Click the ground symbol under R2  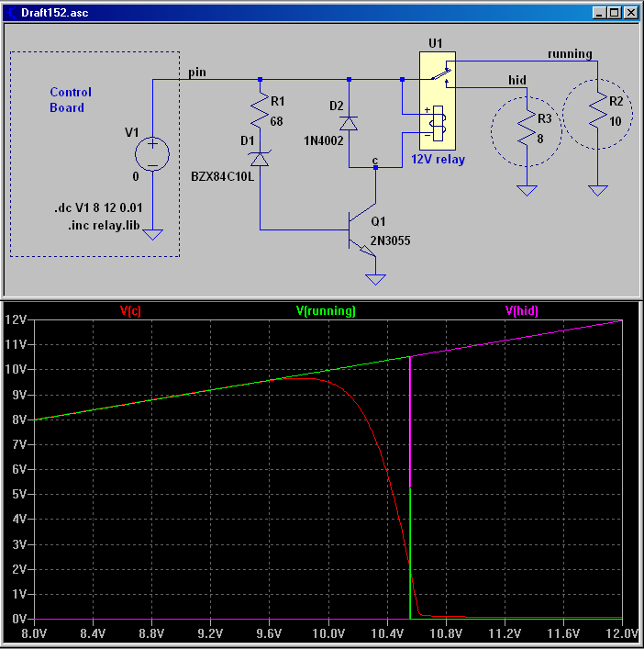[x=598, y=190]
